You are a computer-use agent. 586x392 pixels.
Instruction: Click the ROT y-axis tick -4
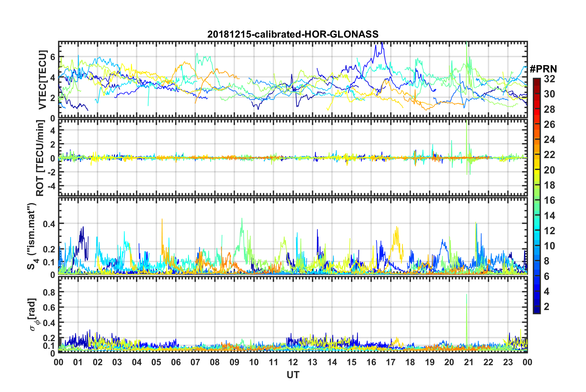coord(52,186)
